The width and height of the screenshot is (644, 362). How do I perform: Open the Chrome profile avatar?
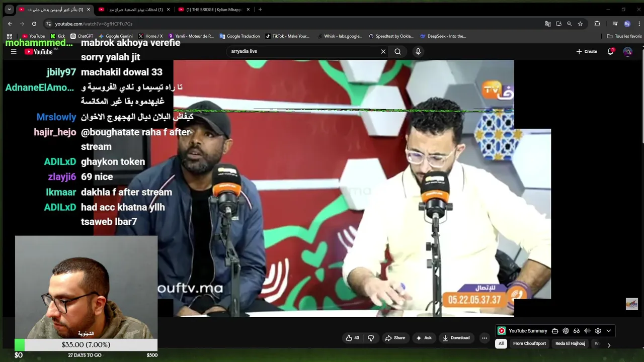627,24
